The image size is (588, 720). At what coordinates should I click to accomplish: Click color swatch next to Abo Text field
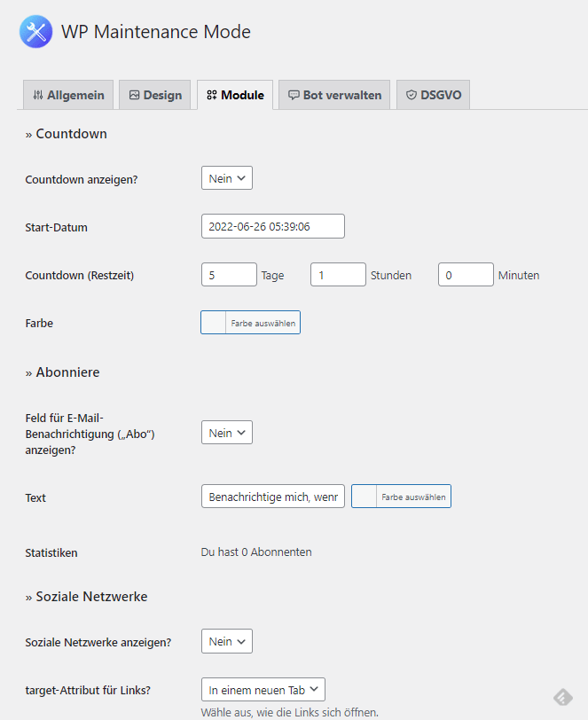(x=364, y=497)
